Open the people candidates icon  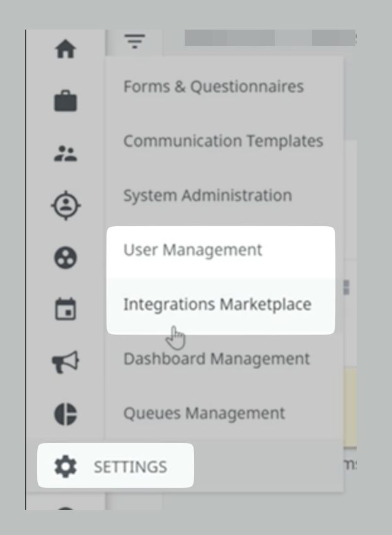click(x=66, y=153)
